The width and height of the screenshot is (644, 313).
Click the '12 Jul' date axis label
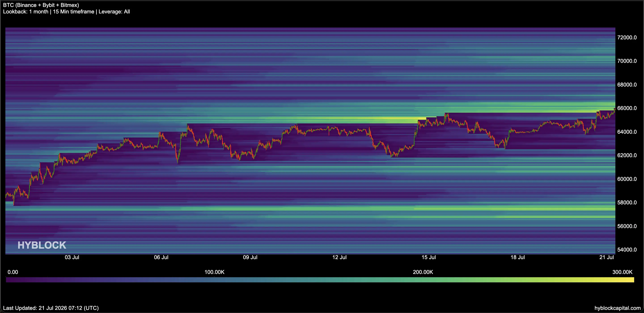point(339,257)
